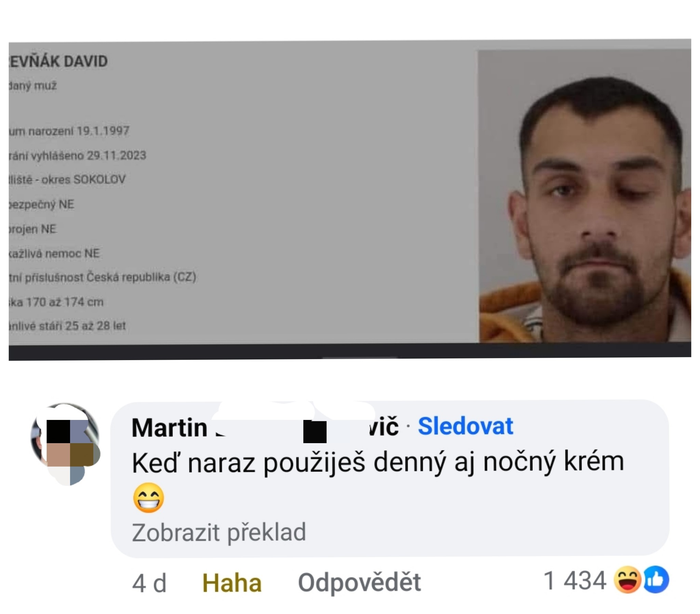Click the okres SOKOLOV line
700x614 pixels.
tap(67, 179)
